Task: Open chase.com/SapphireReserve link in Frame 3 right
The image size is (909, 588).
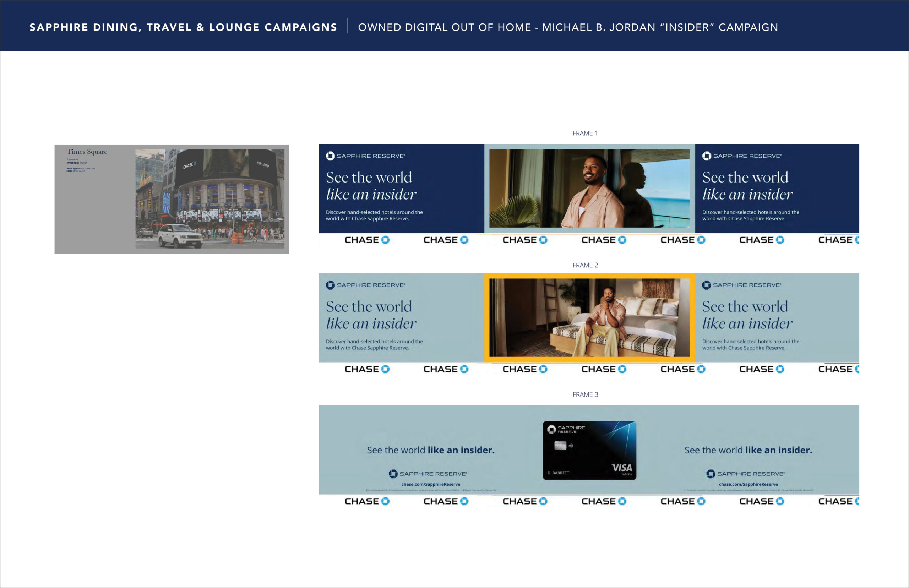Action: [x=748, y=484]
